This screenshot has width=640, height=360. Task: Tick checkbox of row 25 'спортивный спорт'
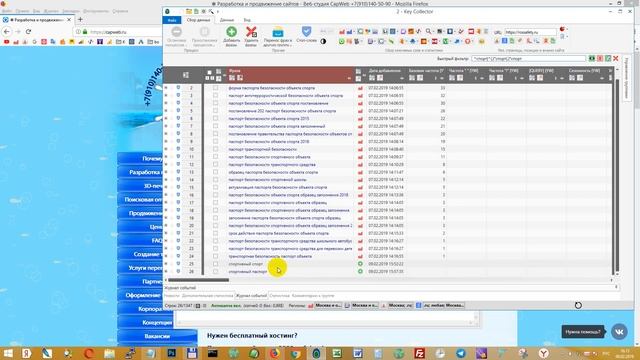coord(215,264)
